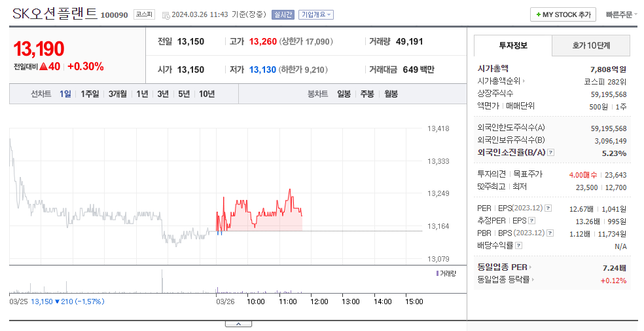Open help icon next to PBR BPS(2023.12)
Viewport: 644px width, 331px height.
pyautogui.click(x=550, y=233)
